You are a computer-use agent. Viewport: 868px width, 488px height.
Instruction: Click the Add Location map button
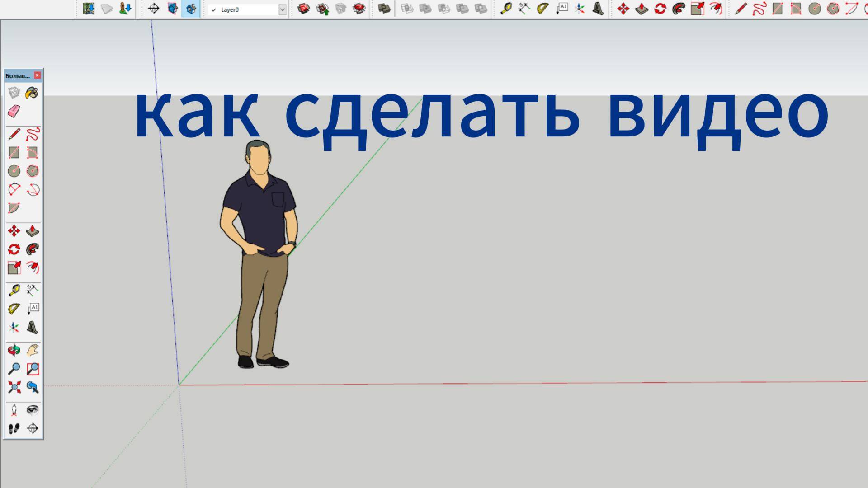(89, 9)
